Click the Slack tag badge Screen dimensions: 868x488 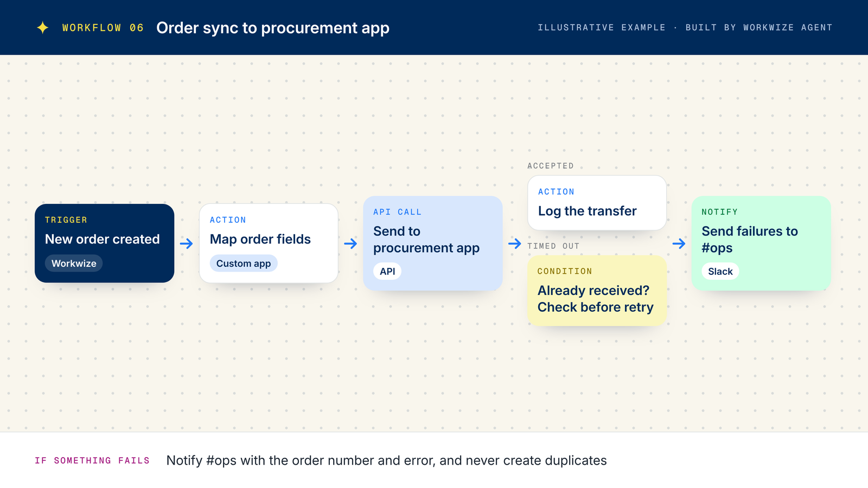click(x=720, y=271)
